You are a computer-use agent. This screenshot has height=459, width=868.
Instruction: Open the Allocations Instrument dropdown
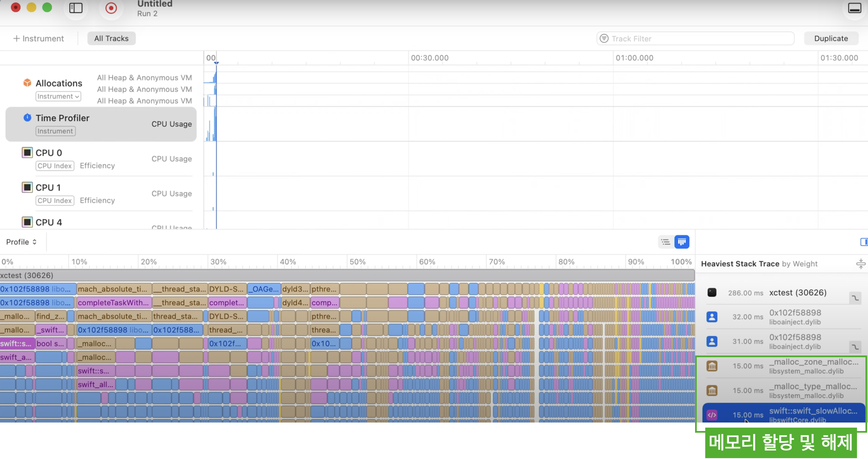tap(58, 96)
